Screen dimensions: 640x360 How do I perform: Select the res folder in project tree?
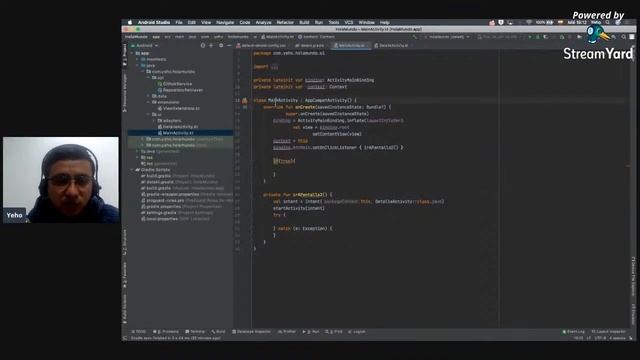[147, 157]
